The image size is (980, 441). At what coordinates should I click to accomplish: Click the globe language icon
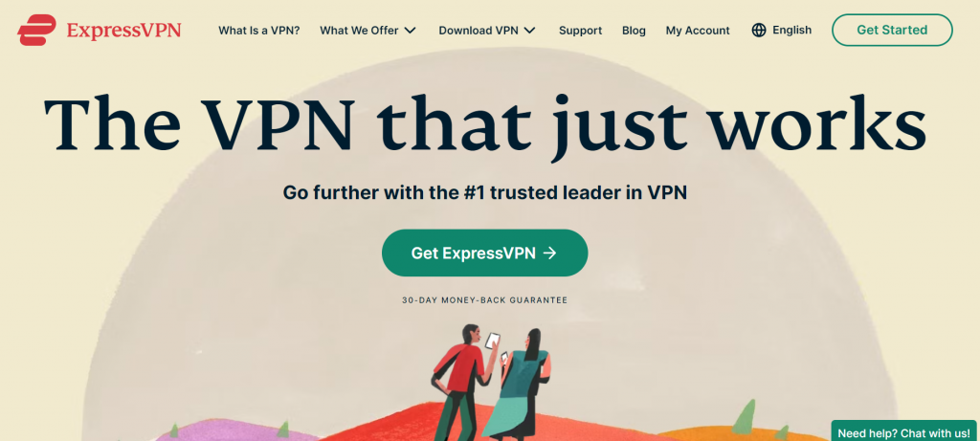click(759, 30)
